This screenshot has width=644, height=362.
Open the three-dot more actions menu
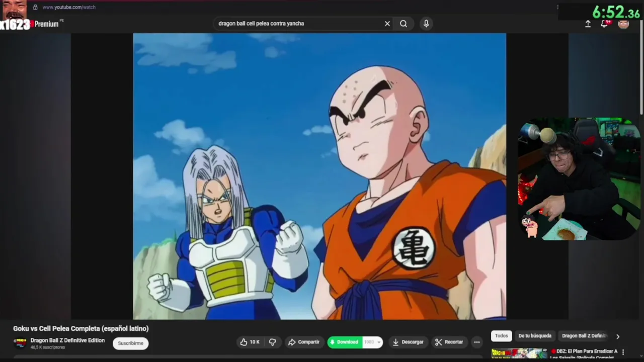tap(477, 342)
